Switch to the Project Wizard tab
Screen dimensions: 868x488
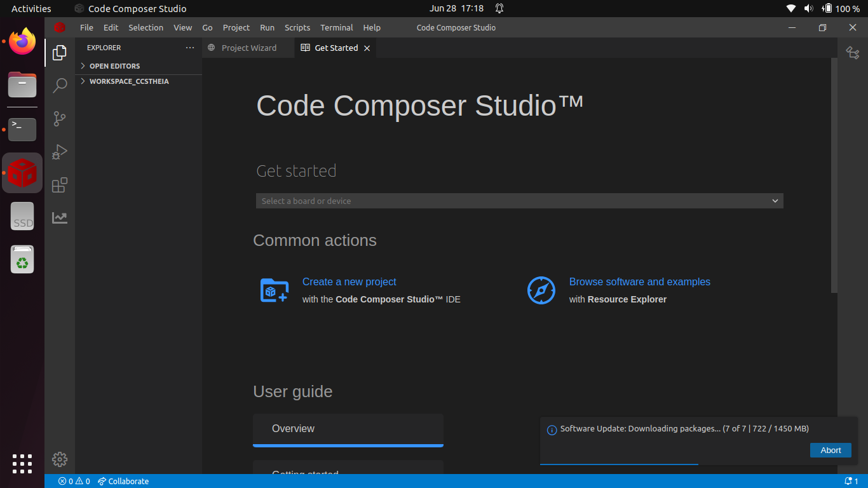tap(248, 48)
